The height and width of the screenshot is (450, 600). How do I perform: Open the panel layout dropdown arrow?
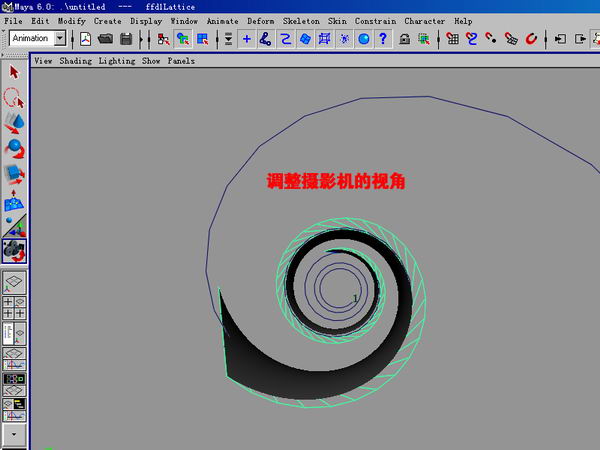point(15,434)
